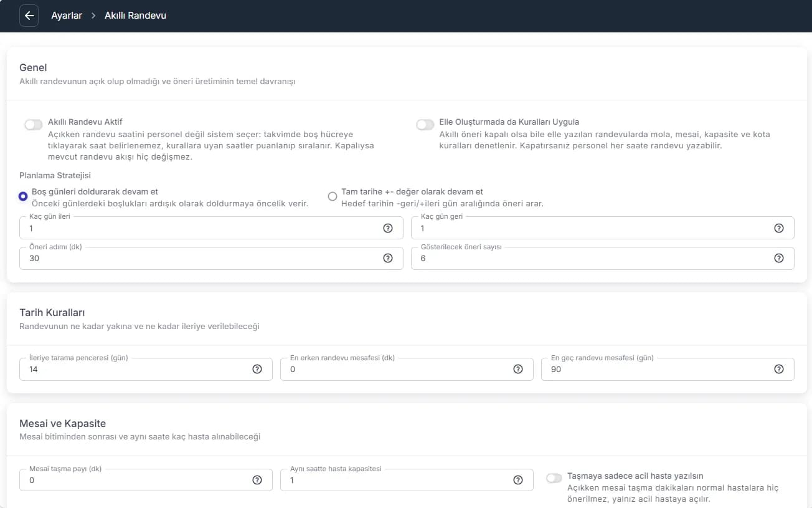The height and width of the screenshot is (508, 812).
Task: Open help icon for Kaç gün ileri
Action: [388, 228]
